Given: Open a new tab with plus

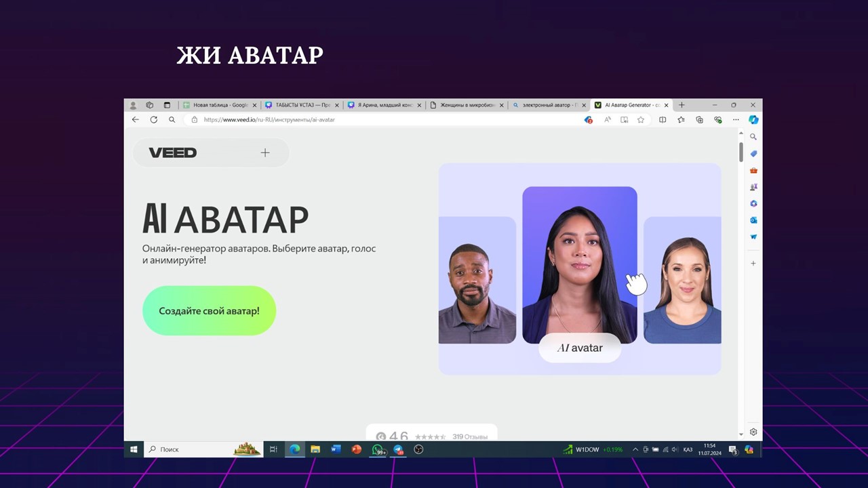Looking at the screenshot, I should (682, 105).
